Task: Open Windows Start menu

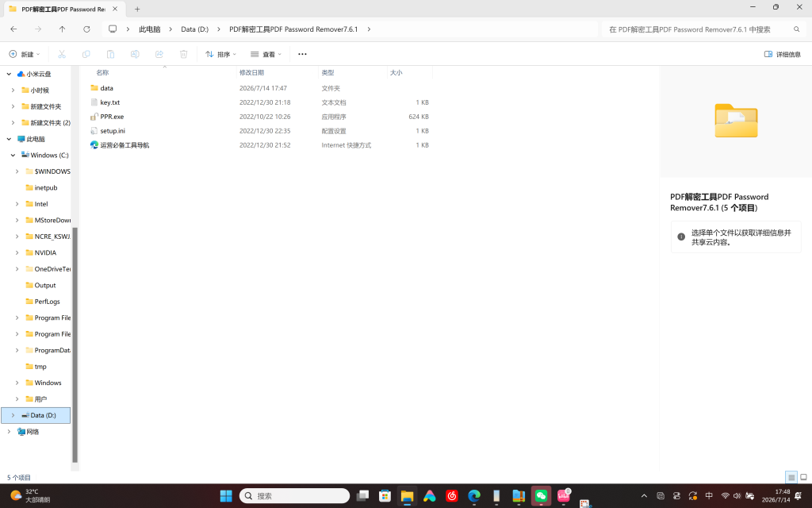Action: coord(226,496)
